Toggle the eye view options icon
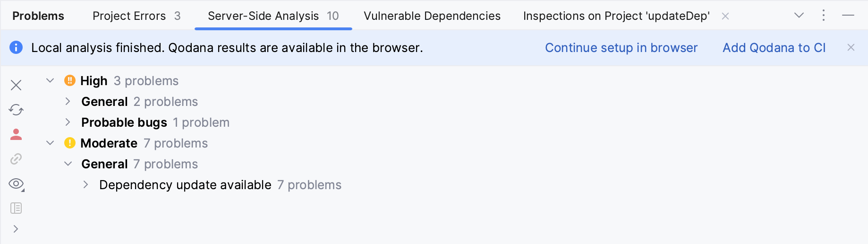Image resolution: width=868 pixels, height=244 pixels. point(16,183)
